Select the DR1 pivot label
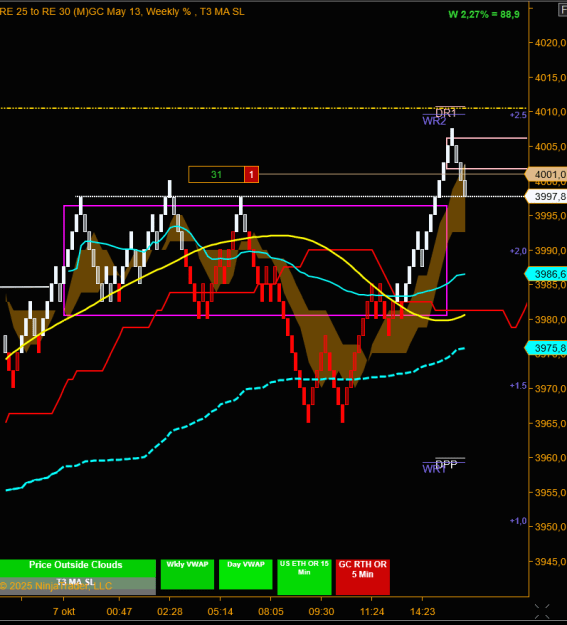This screenshot has height=625, width=567. (x=446, y=113)
